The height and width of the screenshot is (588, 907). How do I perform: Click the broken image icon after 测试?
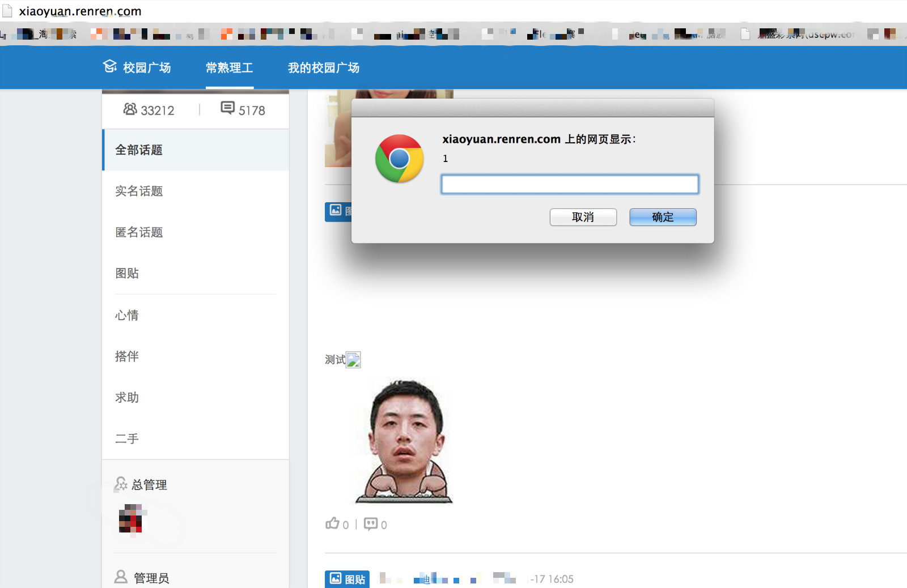point(354,360)
